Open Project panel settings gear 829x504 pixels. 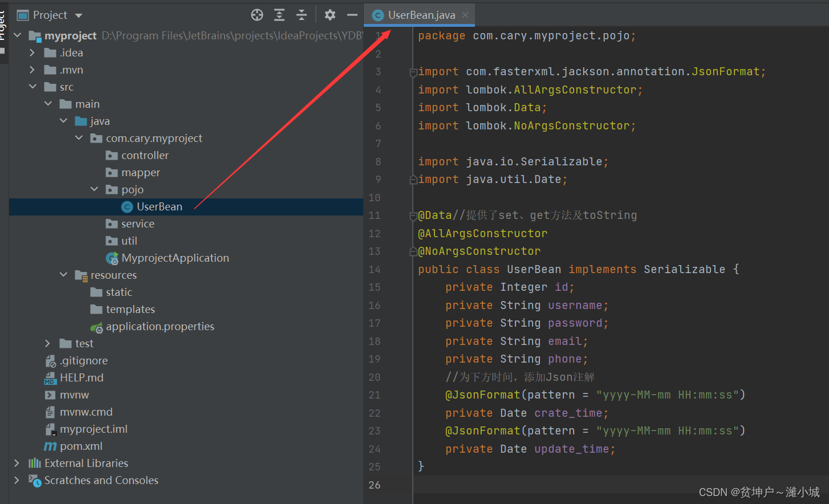coord(330,15)
